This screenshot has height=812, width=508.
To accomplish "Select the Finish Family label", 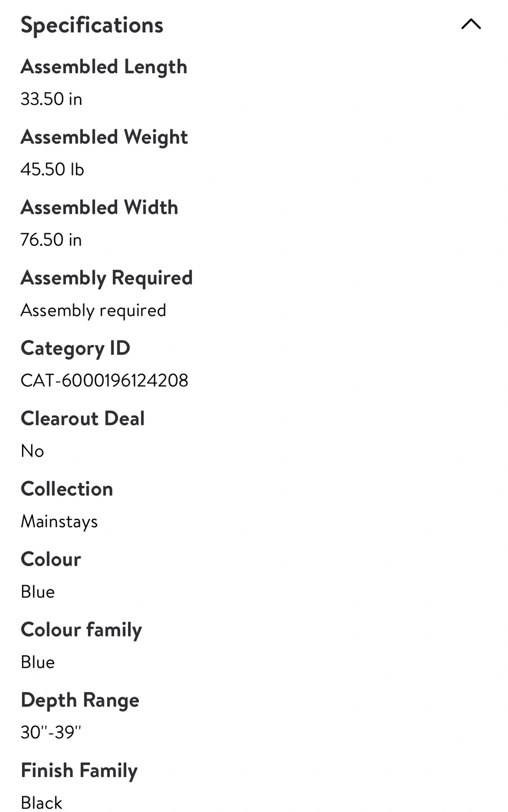I will (79, 771).
